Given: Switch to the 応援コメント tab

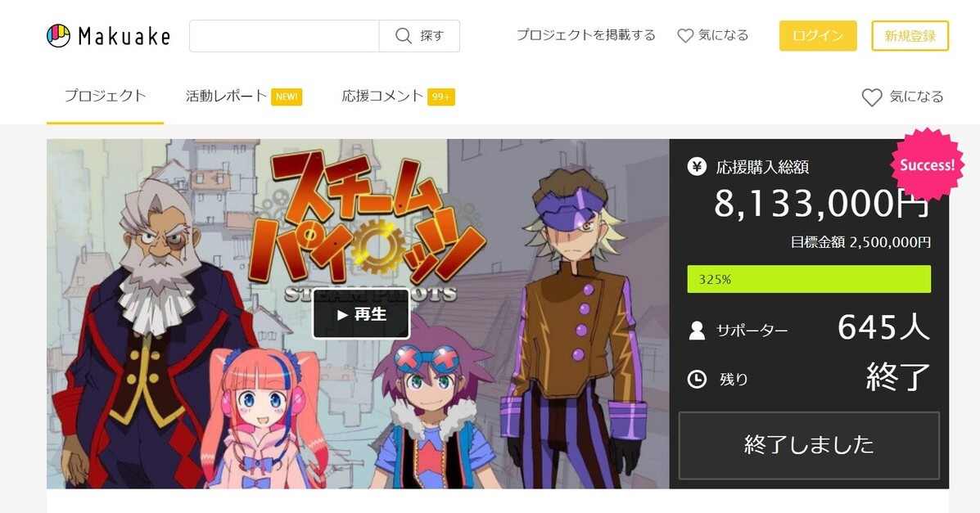Looking at the screenshot, I should (x=382, y=96).
